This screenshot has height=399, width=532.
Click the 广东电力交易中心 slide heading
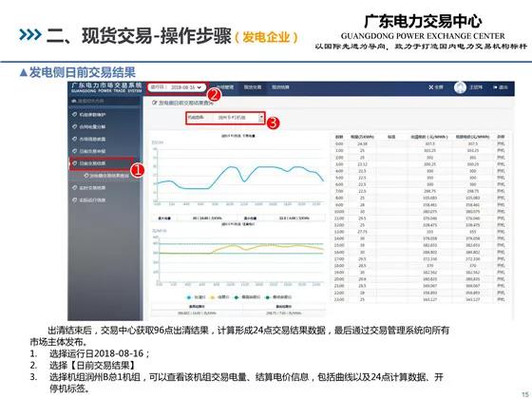[x=423, y=21]
